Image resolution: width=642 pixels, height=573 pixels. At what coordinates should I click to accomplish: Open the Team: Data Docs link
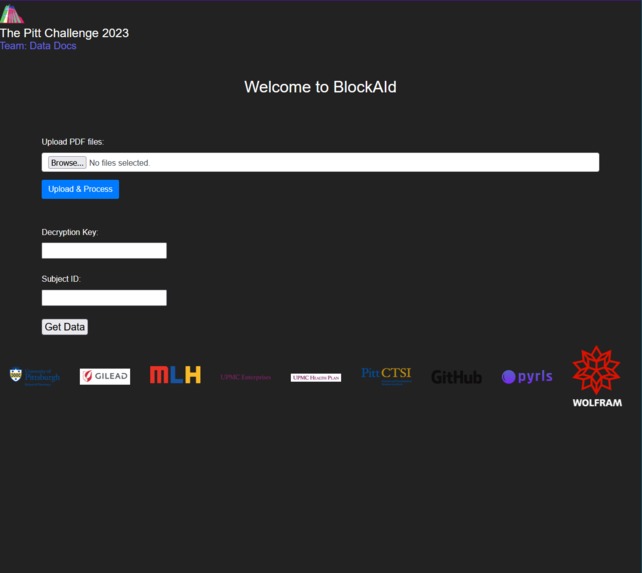coord(38,45)
